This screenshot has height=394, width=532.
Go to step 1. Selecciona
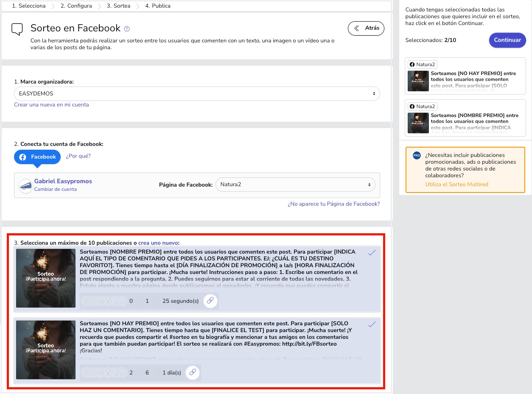[29, 6]
